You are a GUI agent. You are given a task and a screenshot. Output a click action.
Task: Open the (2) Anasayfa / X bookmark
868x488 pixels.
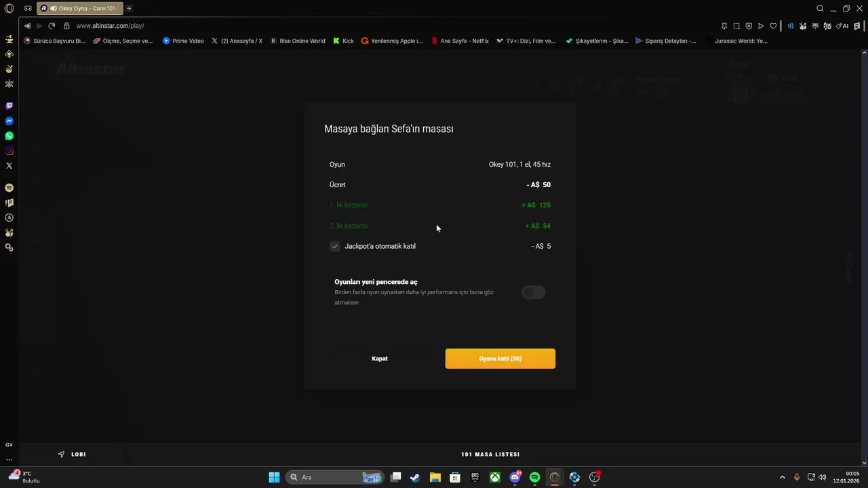coord(237,41)
